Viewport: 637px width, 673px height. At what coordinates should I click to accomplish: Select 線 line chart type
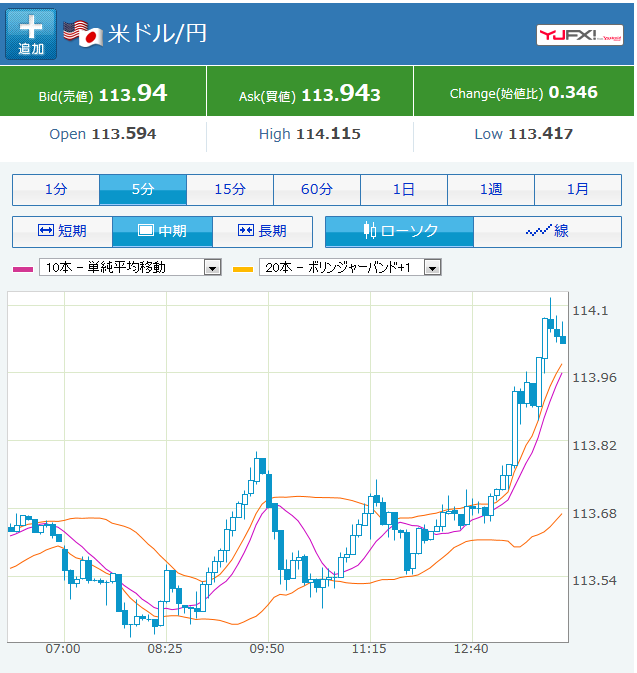coord(548,232)
